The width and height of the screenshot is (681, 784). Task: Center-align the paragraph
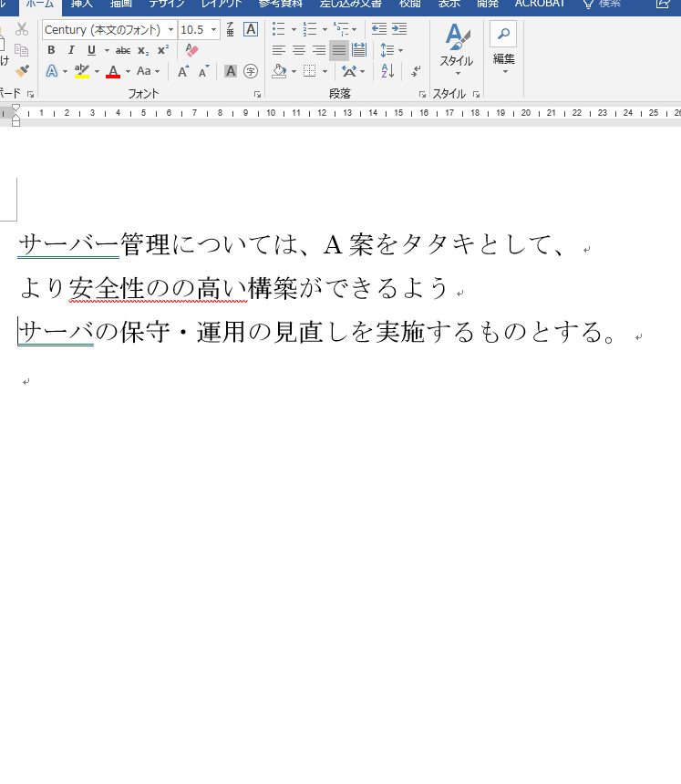pos(299,50)
